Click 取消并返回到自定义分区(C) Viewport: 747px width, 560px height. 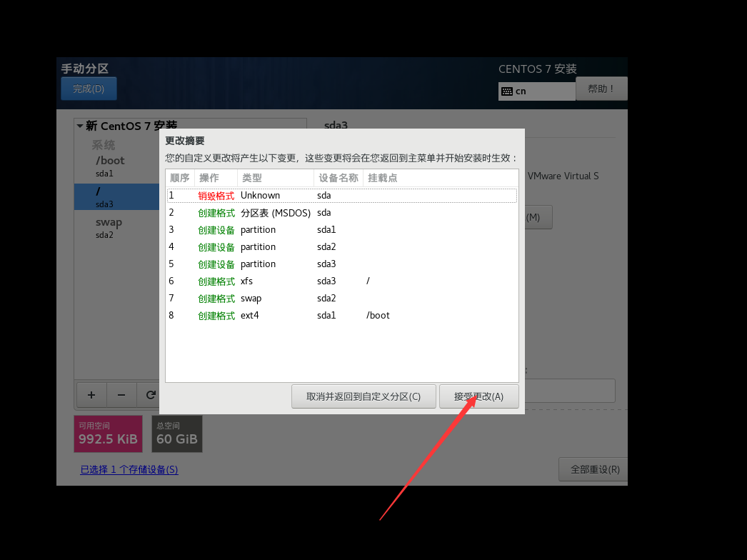364,396
